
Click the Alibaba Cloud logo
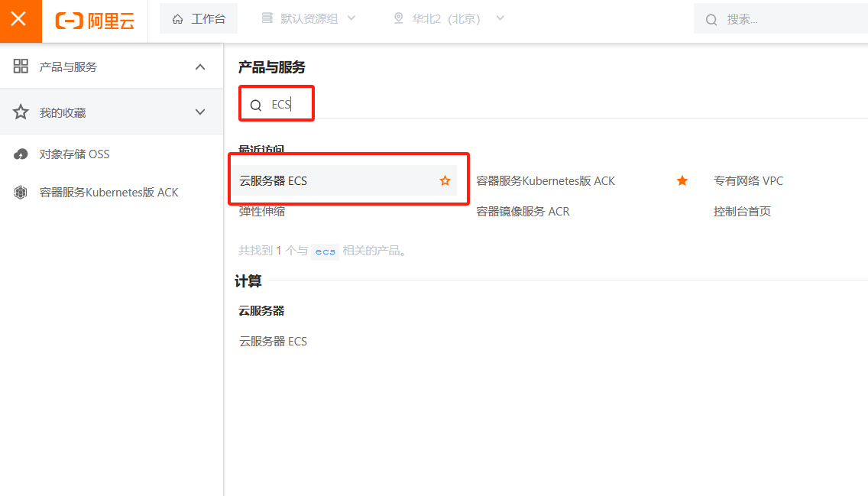[96, 21]
